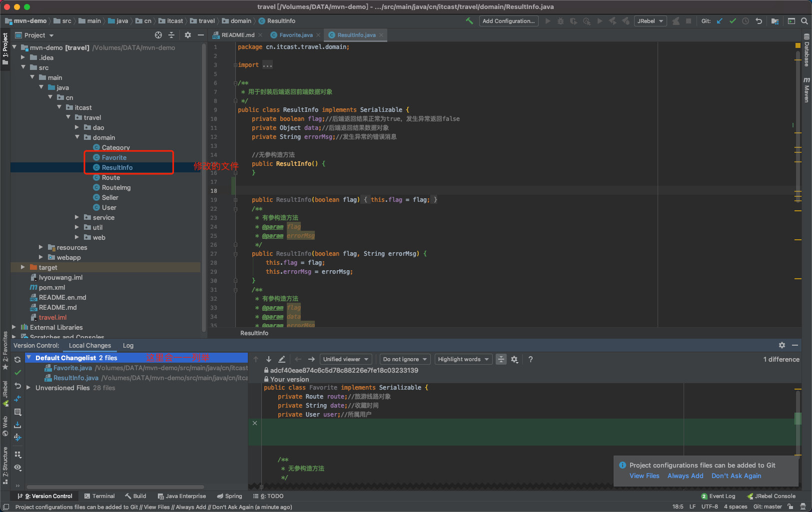Toggle Structure tool window on left stripe
Image resolution: width=812 pixels, height=512 pixels.
[5, 466]
